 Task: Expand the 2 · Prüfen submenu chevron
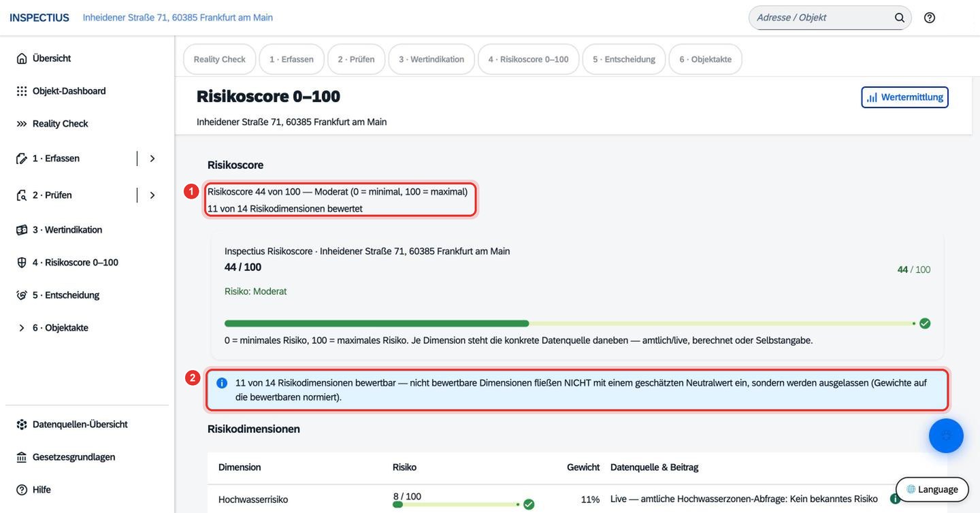click(x=152, y=195)
